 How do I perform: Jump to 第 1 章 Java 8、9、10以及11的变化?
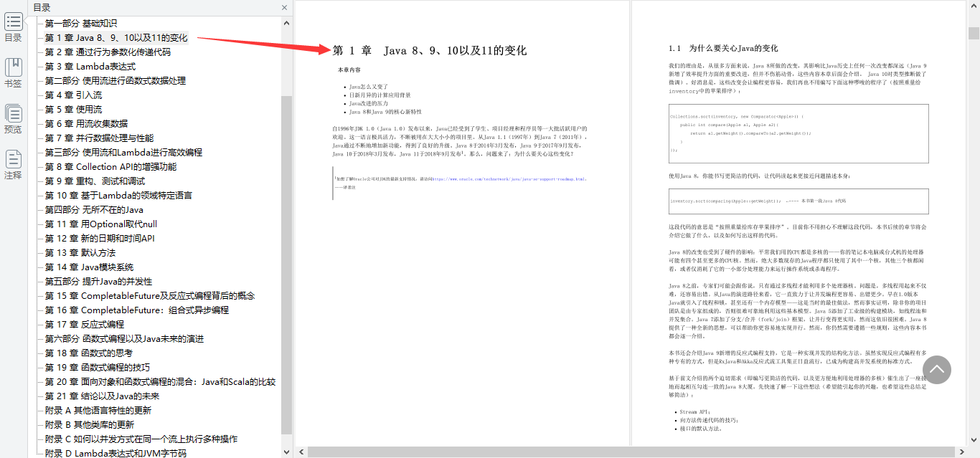[116, 37]
